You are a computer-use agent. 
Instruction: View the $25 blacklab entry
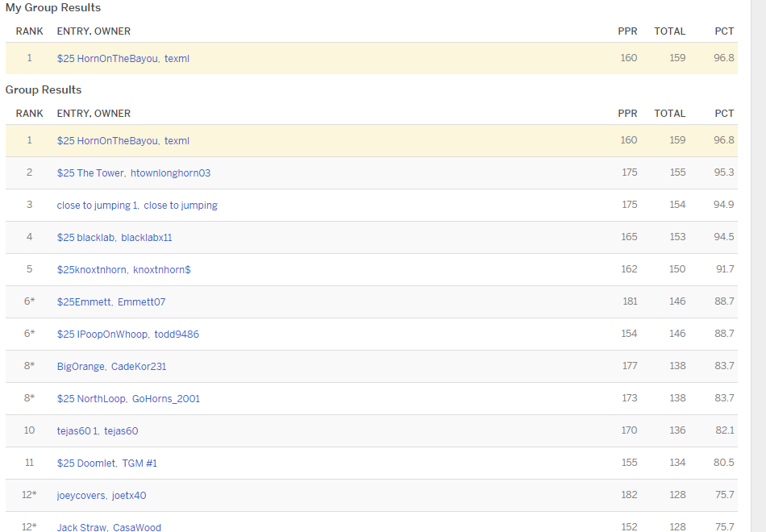[x=86, y=238]
